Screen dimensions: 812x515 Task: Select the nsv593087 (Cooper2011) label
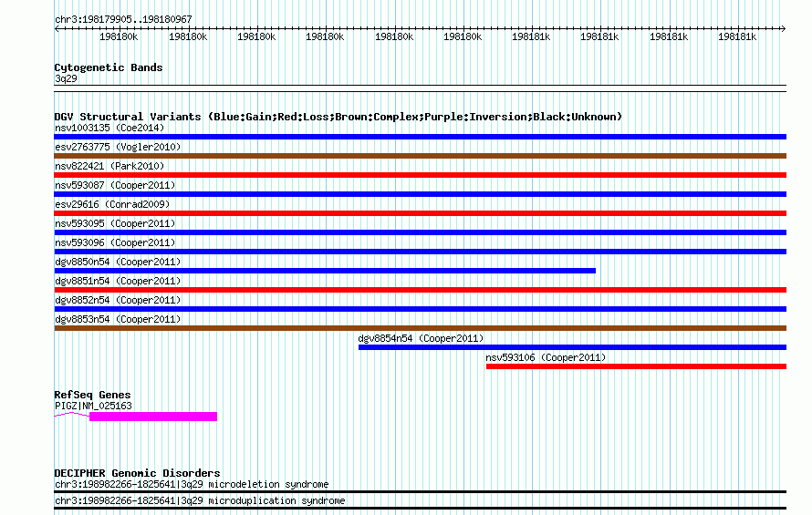[x=115, y=185]
